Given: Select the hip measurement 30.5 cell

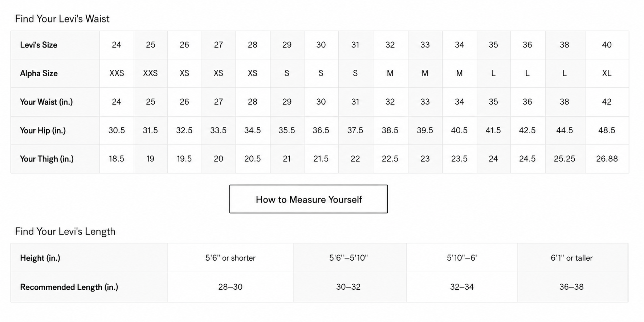Looking at the screenshot, I should click(117, 130).
